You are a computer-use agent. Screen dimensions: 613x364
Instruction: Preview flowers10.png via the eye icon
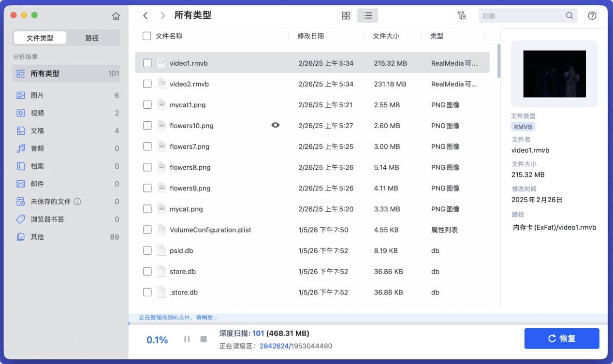[275, 125]
